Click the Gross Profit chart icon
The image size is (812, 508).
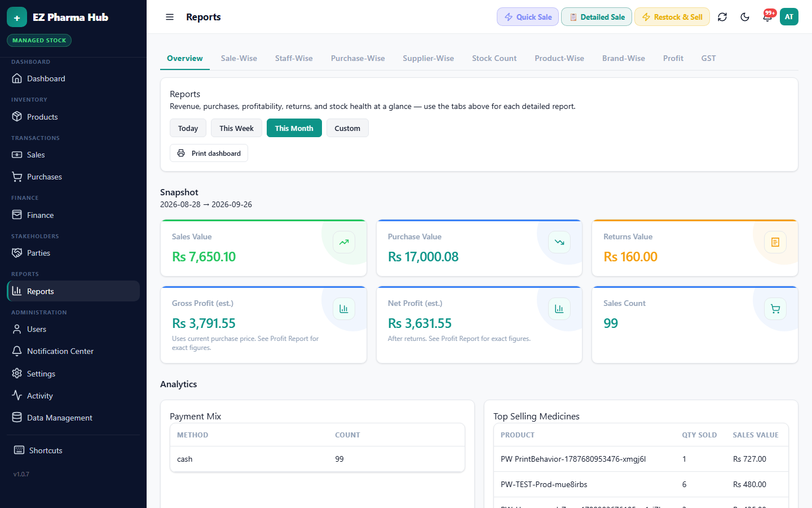point(344,309)
